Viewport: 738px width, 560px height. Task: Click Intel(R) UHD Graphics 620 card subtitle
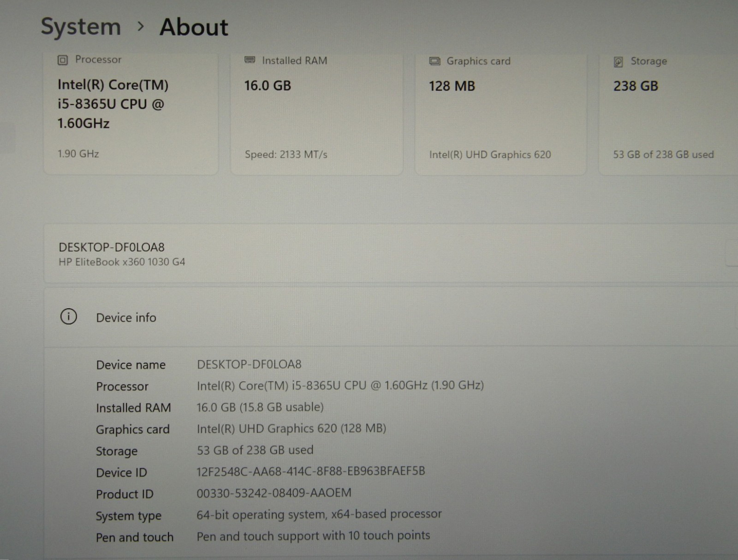point(490,155)
